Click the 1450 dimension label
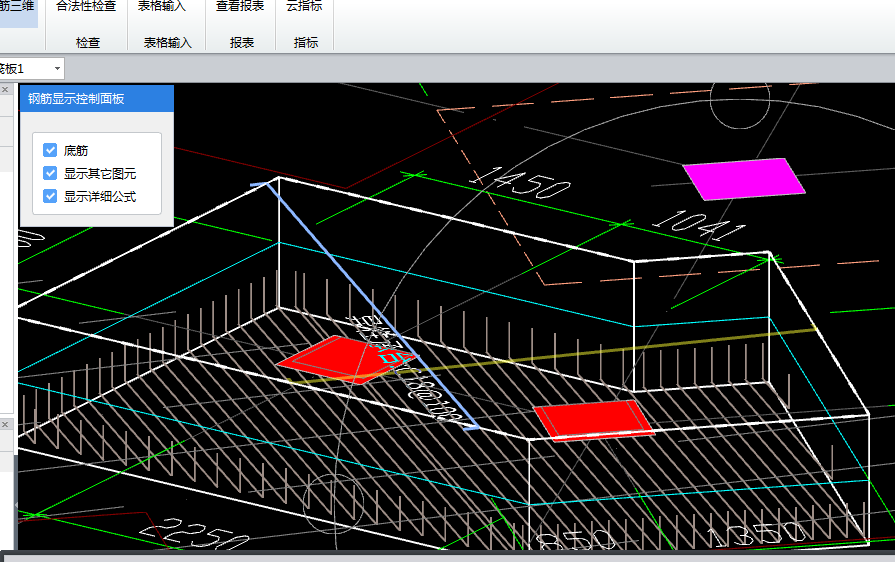Image resolution: width=895 pixels, height=562 pixels. point(521,184)
